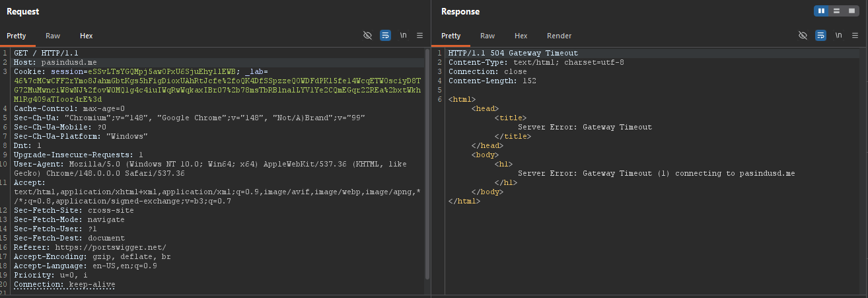Click the opening <html> tag in response
The width and height of the screenshot is (868, 298).
462,99
